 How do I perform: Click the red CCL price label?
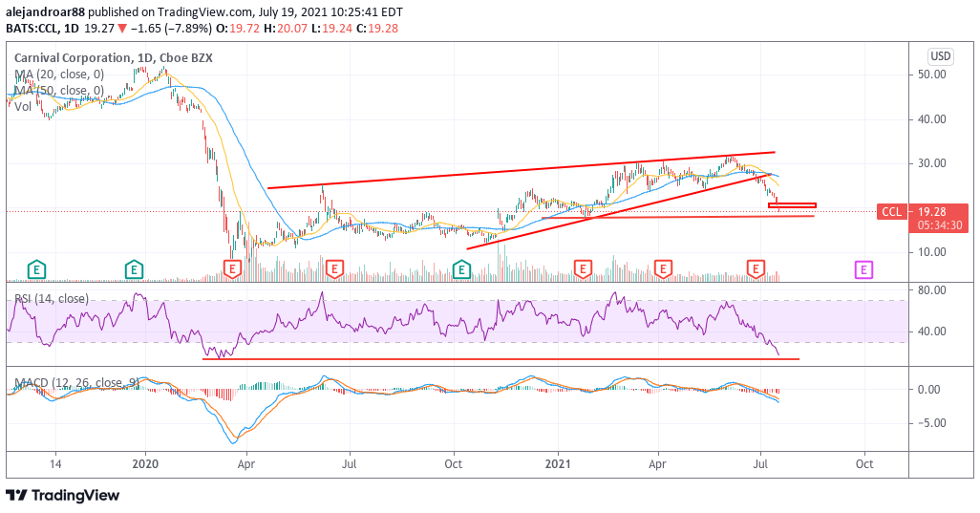[x=891, y=212]
